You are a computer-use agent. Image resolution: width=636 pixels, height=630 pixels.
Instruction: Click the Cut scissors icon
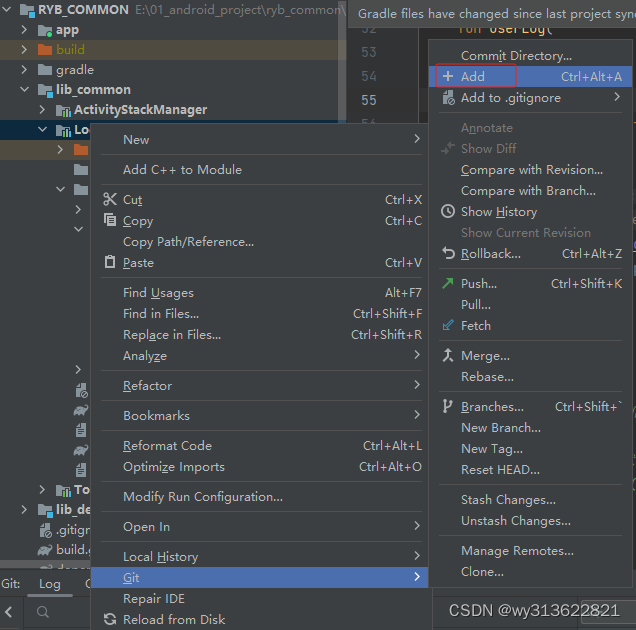[110, 199]
